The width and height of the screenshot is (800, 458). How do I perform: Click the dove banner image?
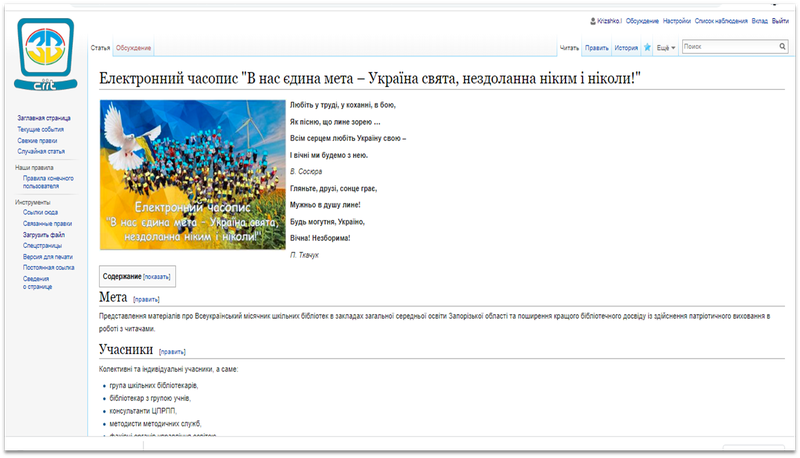click(x=192, y=174)
